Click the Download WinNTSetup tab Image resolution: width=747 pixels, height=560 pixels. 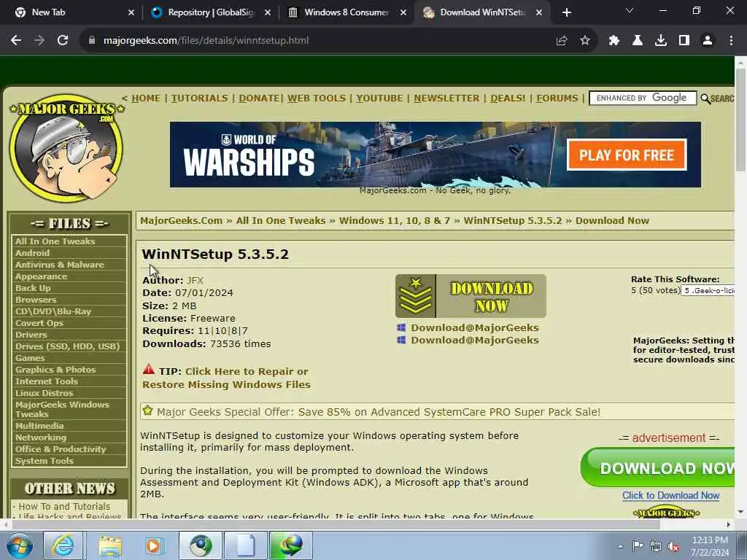pyautogui.click(x=481, y=13)
